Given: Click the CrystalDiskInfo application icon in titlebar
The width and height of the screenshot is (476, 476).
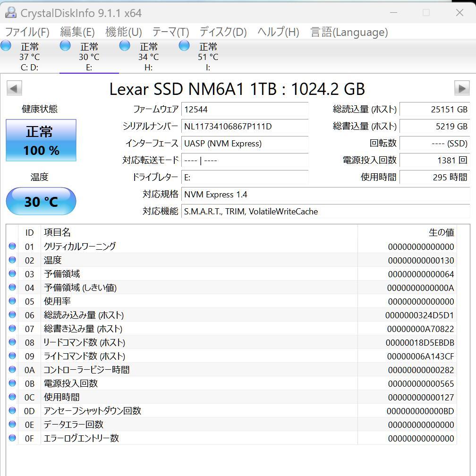Looking at the screenshot, I should point(10,13).
